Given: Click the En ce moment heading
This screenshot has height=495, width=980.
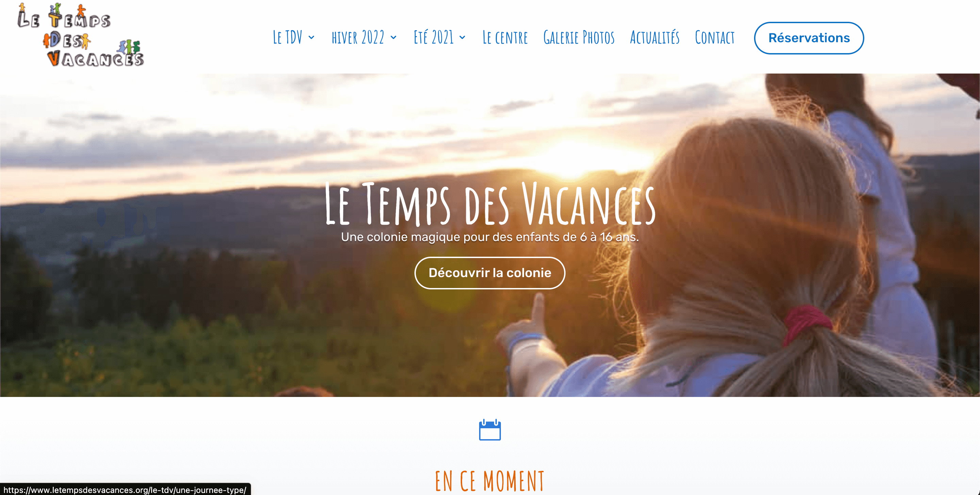Looking at the screenshot, I should [490, 481].
